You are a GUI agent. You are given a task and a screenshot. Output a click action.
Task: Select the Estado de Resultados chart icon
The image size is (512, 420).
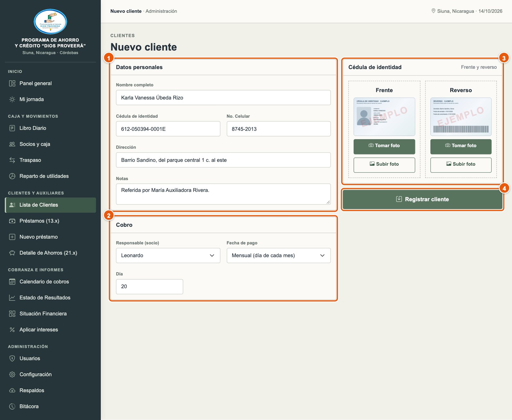12,298
